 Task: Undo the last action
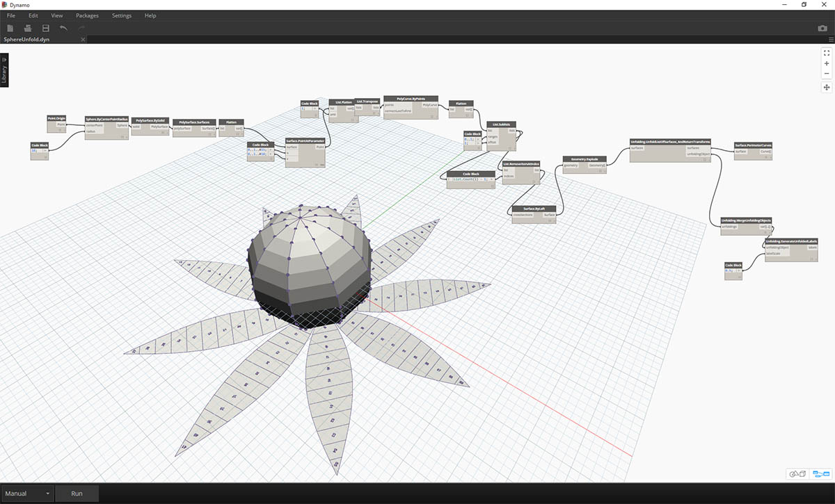tap(64, 28)
